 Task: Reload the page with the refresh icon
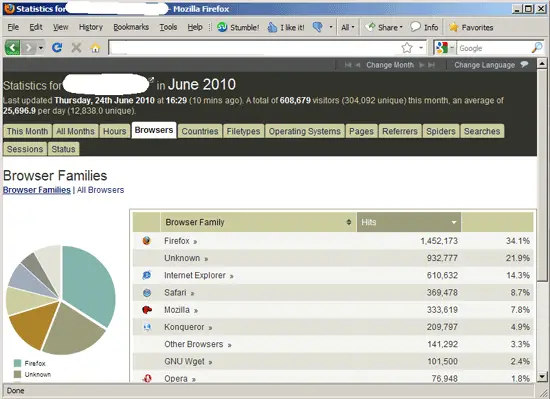[57, 48]
